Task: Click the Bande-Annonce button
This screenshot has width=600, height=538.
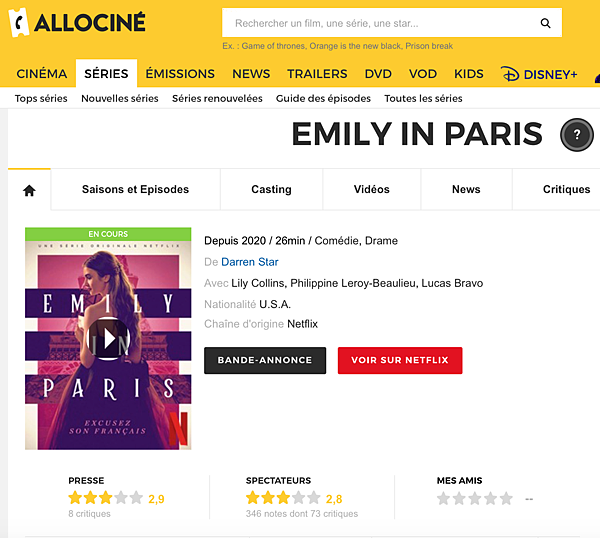Action: pyautogui.click(x=265, y=360)
